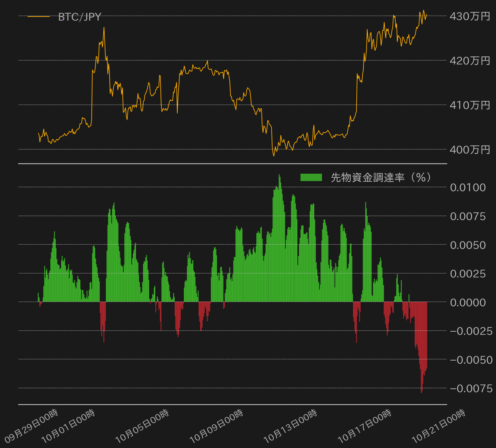
Task: Click the 09月29日00時 date label
Action: [31, 426]
